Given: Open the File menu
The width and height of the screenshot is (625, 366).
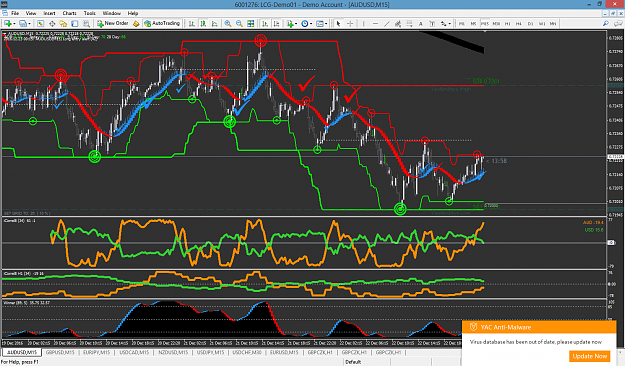Looking at the screenshot, I should pos(15,13).
